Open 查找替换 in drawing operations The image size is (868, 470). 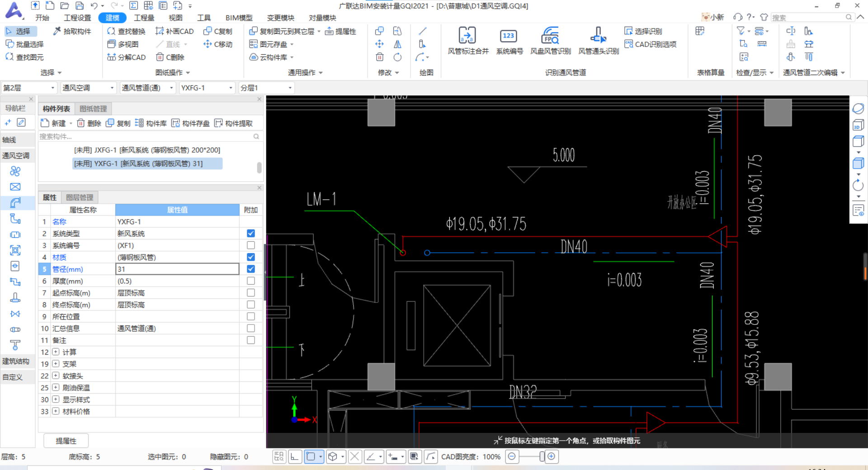127,31
